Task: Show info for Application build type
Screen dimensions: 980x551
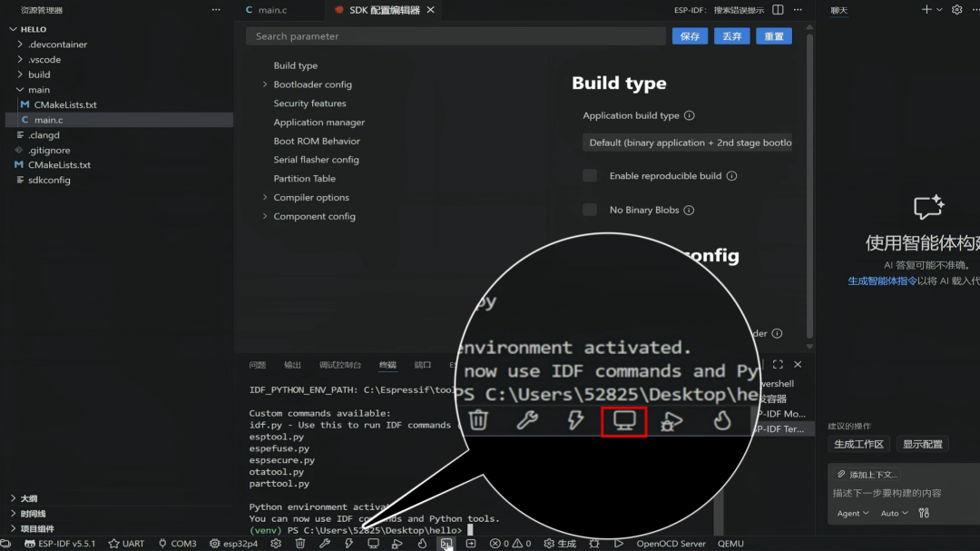Action: [690, 115]
